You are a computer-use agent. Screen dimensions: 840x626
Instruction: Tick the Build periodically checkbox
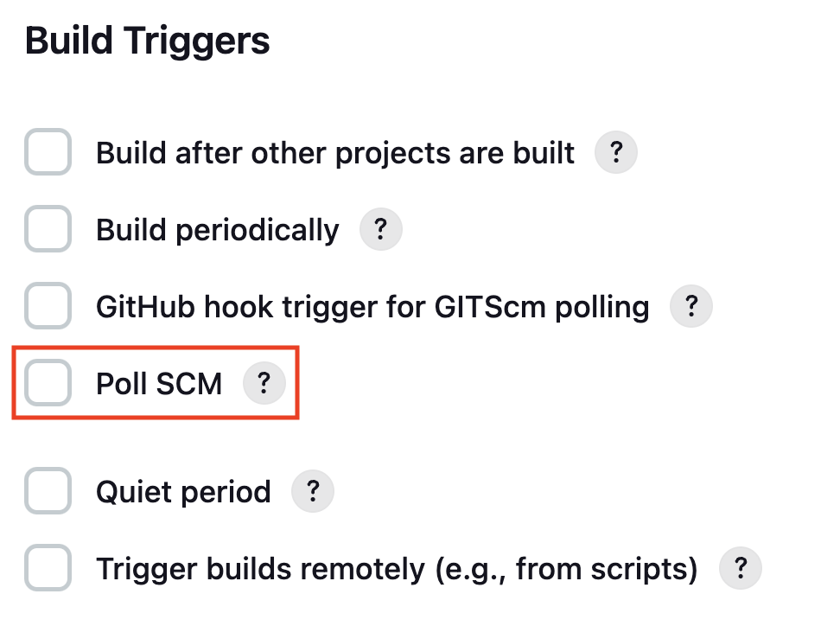(x=48, y=229)
